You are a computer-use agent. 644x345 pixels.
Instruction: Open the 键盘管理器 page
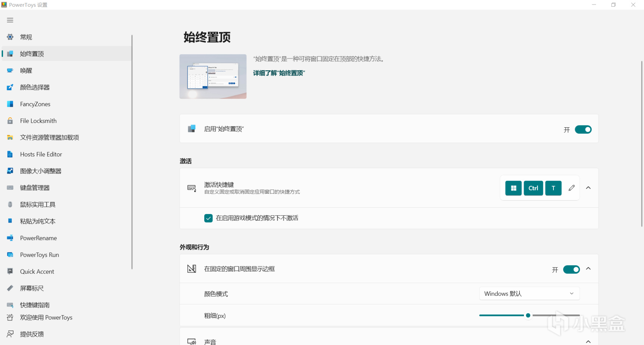pyautogui.click(x=67, y=188)
